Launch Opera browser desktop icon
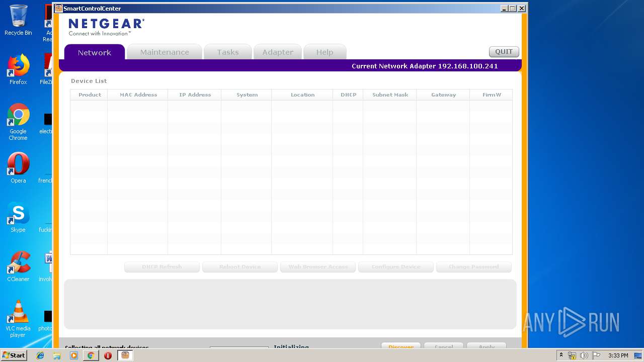The height and width of the screenshot is (362, 644). coord(18,168)
